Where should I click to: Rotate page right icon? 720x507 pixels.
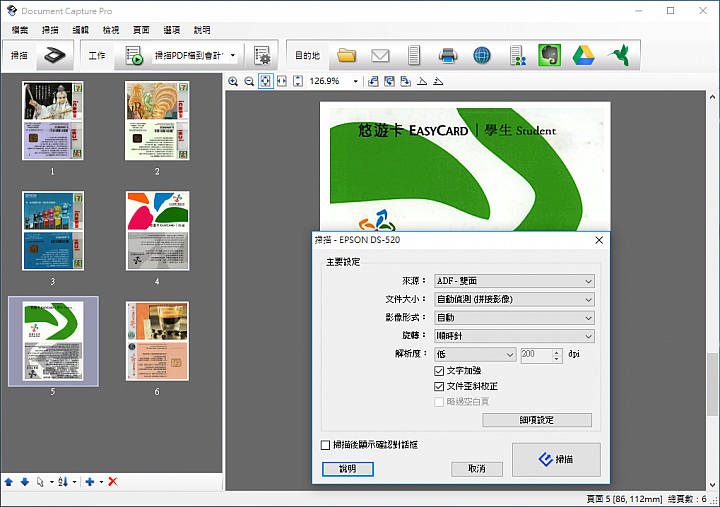click(x=405, y=81)
